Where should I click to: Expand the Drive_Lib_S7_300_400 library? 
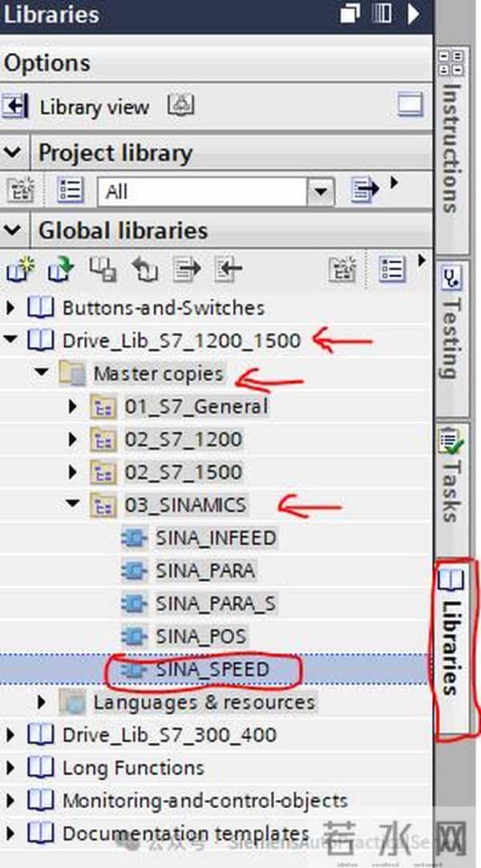pos(10,735)
